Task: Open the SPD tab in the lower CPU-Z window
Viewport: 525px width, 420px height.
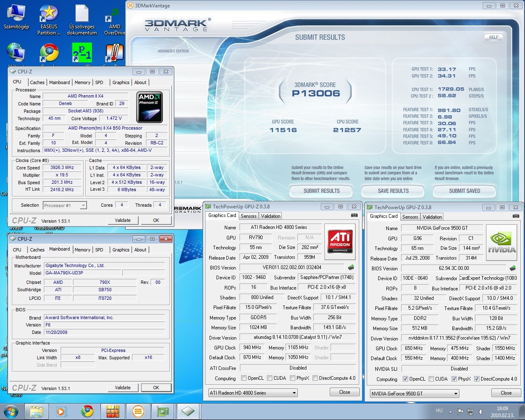Action: [99, 250]
